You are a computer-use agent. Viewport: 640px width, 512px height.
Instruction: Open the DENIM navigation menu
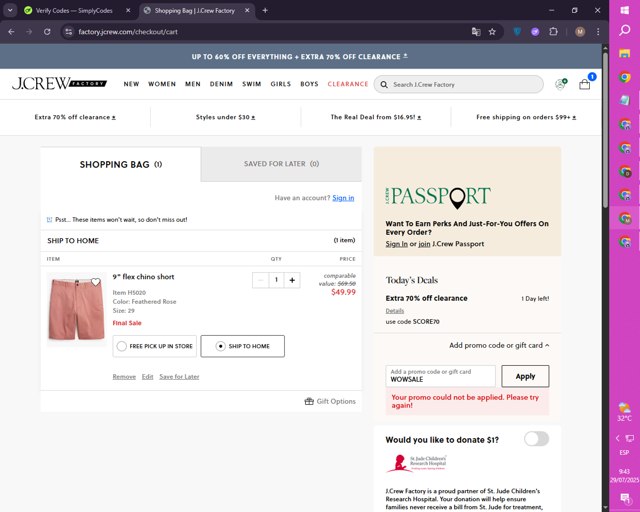[x=221, y=84]
